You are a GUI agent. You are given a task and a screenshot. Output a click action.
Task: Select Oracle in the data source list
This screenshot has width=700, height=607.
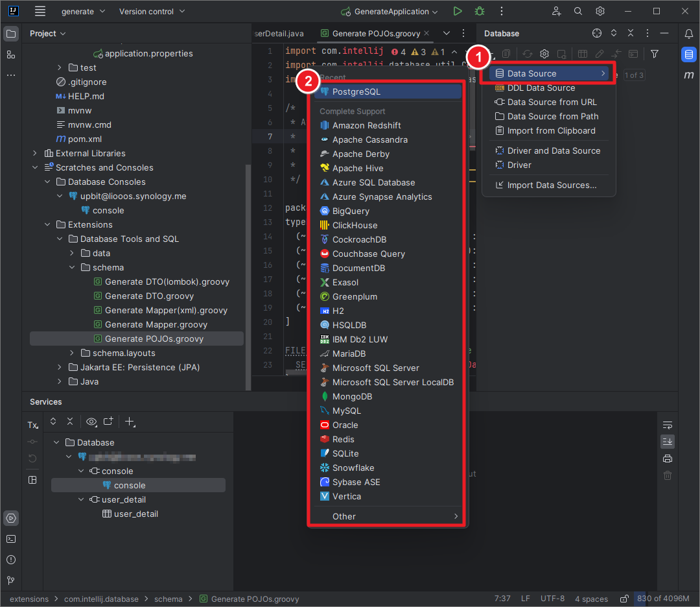[x=388, y=425]
